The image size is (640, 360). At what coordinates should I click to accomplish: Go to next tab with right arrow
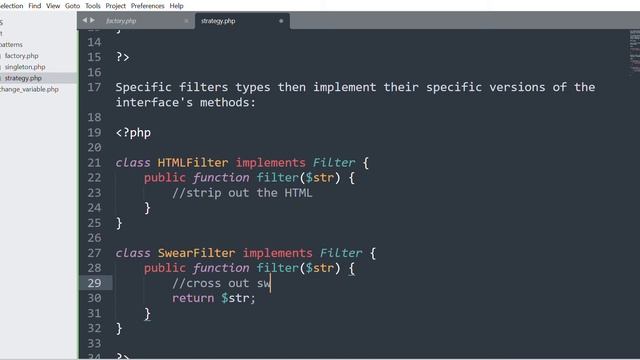pos(93,20)
